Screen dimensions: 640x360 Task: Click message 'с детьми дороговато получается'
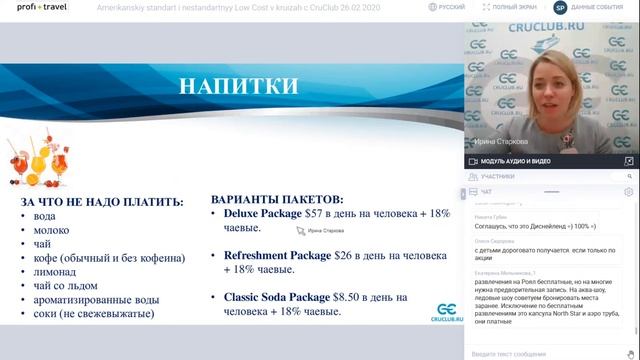[x=544, y=254]
